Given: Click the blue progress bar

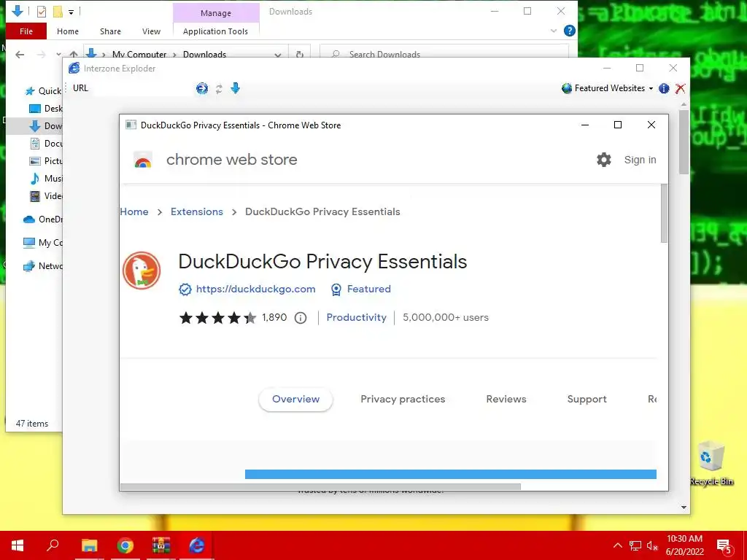Looking at the screenshot, I should [x=451, y=474].
